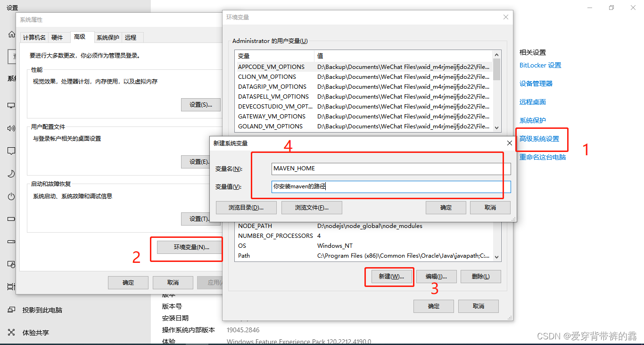Open Settings home icon in sidebar

(x=12, y=34)
